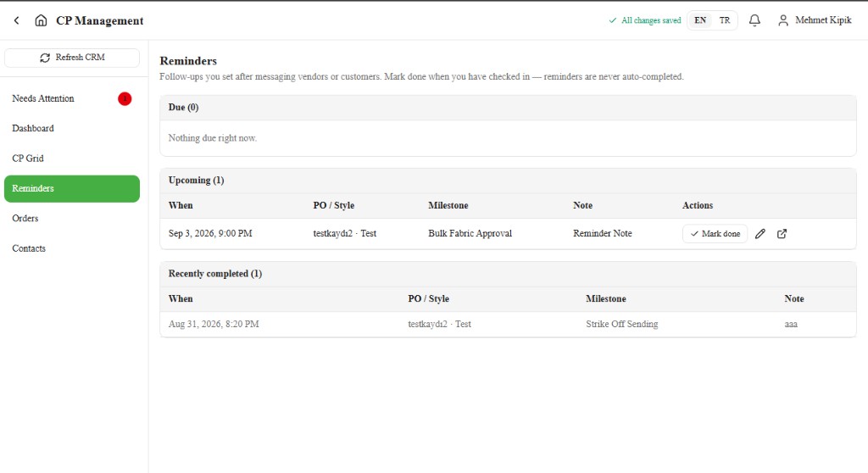Click the CP Management title

pos(100,21)
